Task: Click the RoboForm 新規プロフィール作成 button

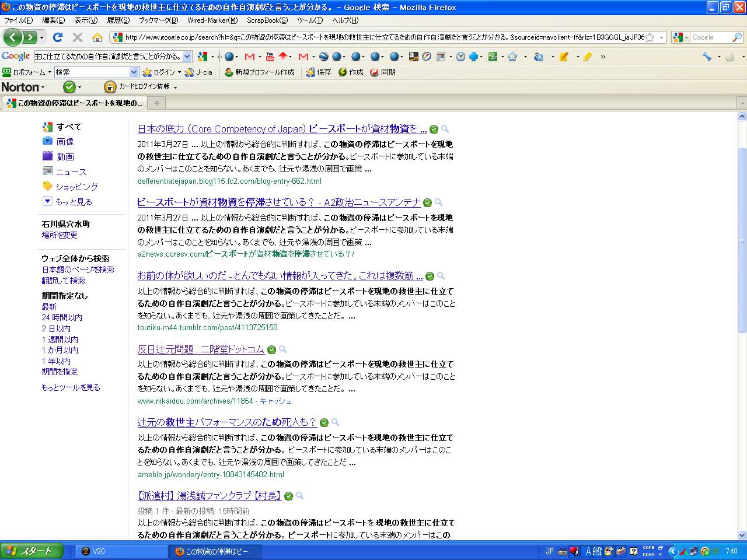Action: pyautogui.click(x=260, y=72)
